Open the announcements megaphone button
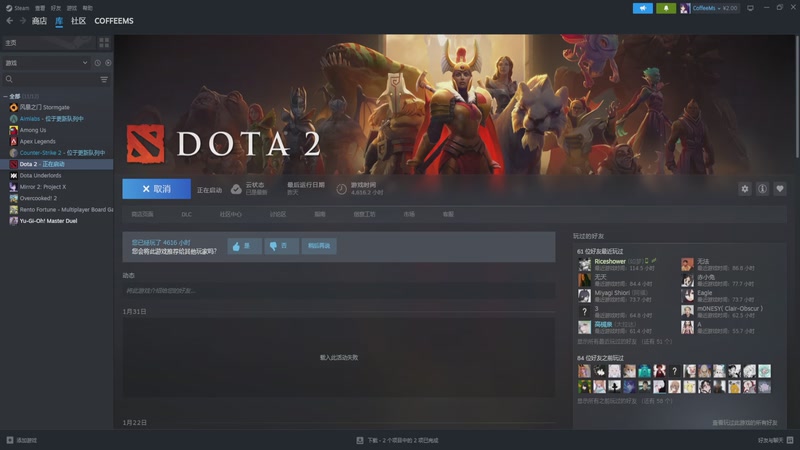The width and height of the screenshot is (800, 450). (643, 8)
